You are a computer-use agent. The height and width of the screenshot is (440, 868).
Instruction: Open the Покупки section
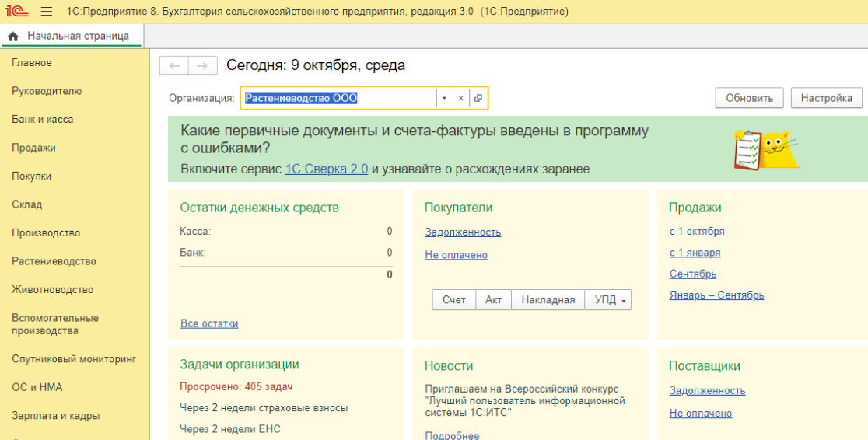pos(32,176)
